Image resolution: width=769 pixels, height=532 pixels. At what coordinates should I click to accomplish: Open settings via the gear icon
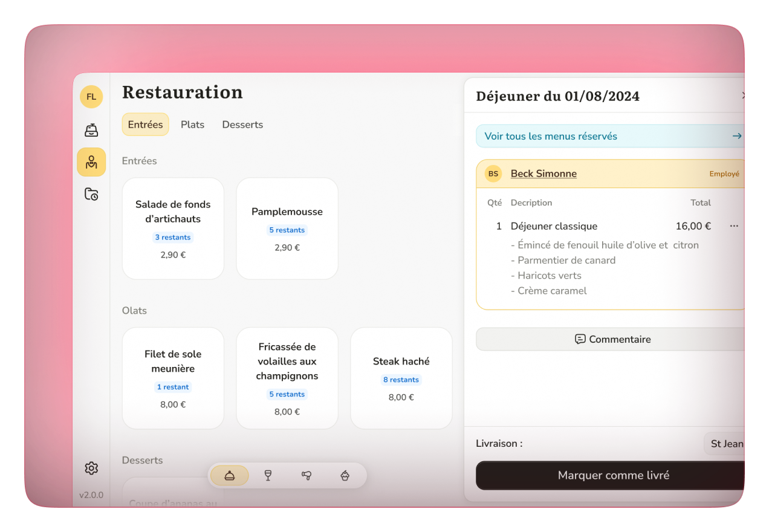point(91,468)
